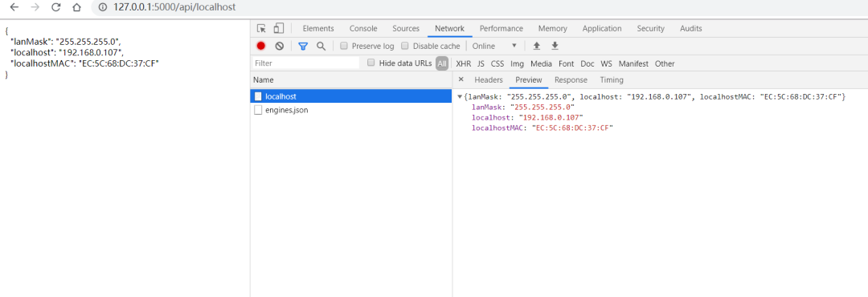Filter requests by Other
868x297 pixels.
point(665,63)
